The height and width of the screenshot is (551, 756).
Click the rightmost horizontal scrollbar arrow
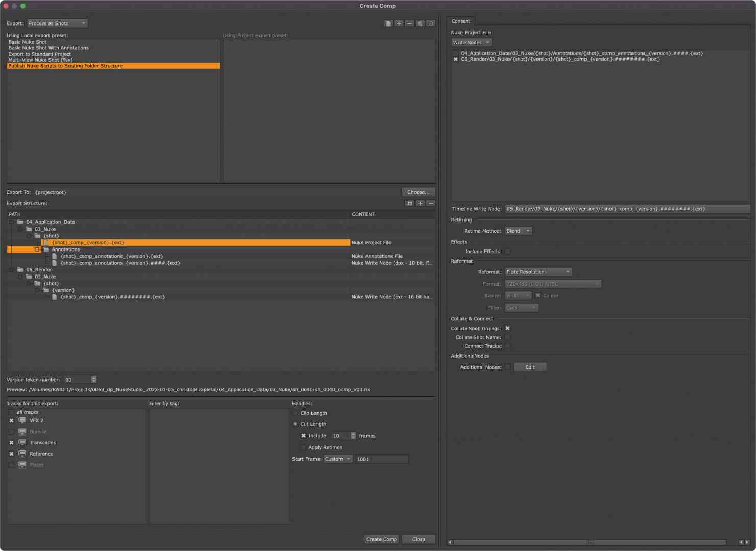pyautogui.click(x=747, y=542)
